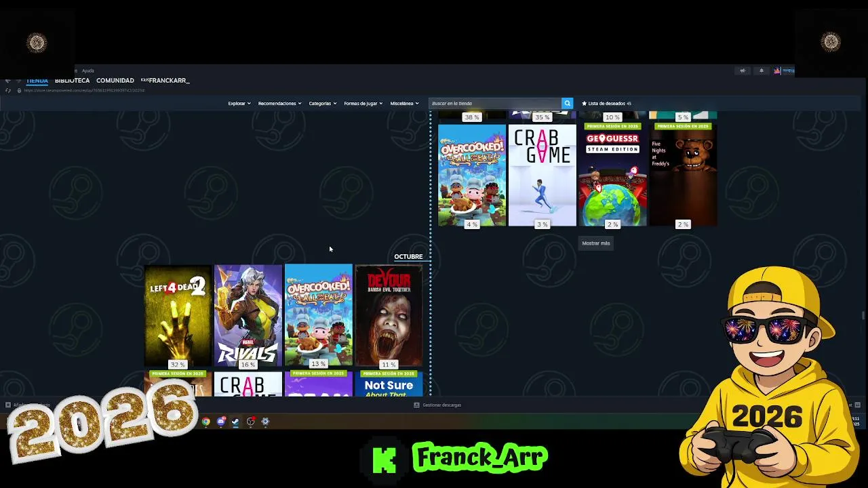The width and height of the screenshot is (868, 488).
Task: Click the store URL address
Action: pos(84,91)
